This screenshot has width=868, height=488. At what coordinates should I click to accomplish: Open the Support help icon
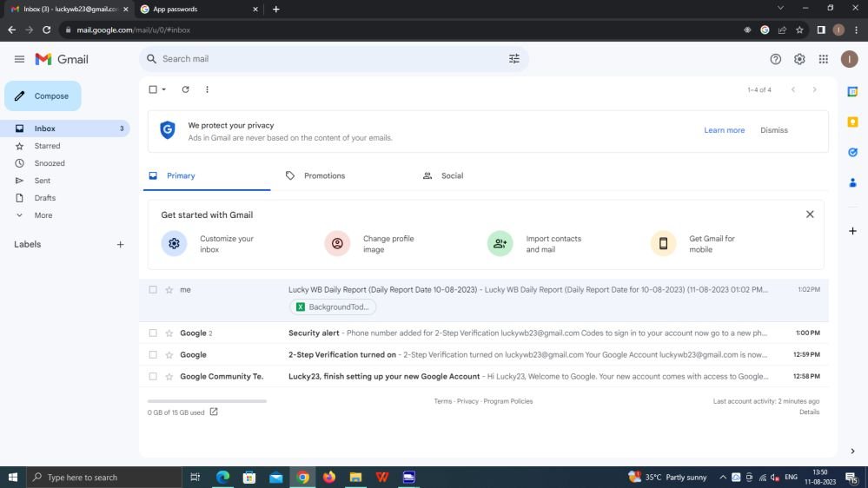pos(775,59)
